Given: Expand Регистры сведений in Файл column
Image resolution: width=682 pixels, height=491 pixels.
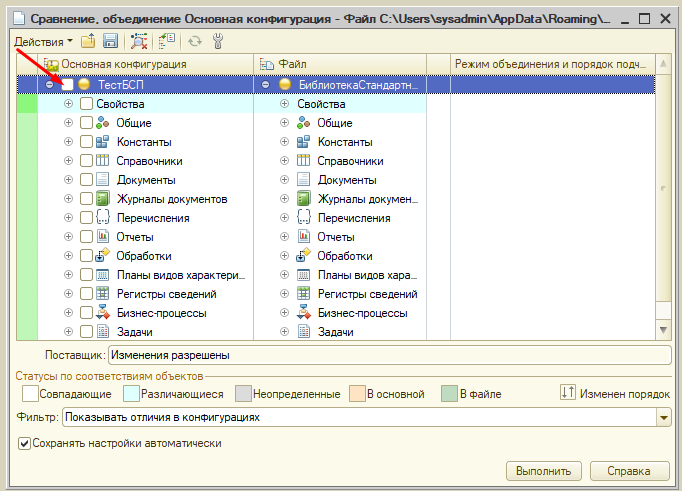Looking at the screenshot, I should pos(284,294).
